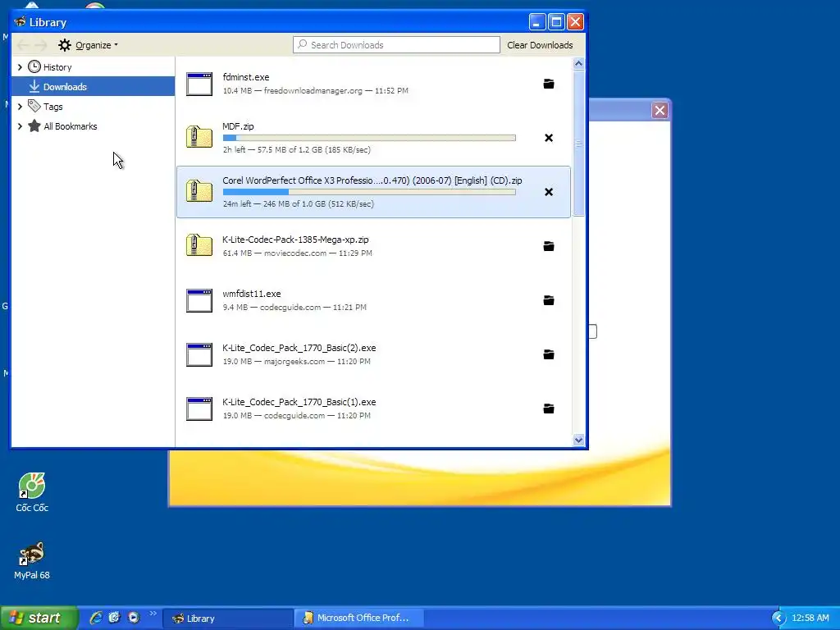Click the Corel WordPerfect download progress bar
840x630 pixels.
(x=369, y=192)
